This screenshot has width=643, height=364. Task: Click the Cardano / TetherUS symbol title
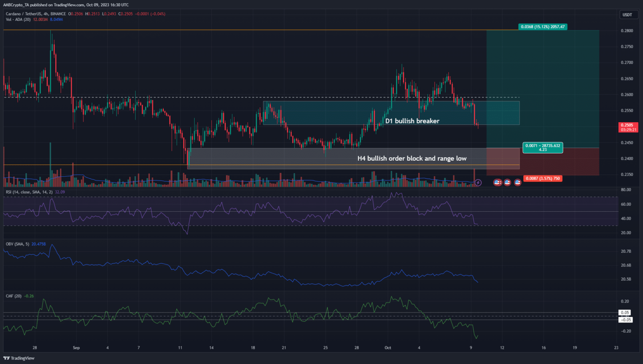23,14
